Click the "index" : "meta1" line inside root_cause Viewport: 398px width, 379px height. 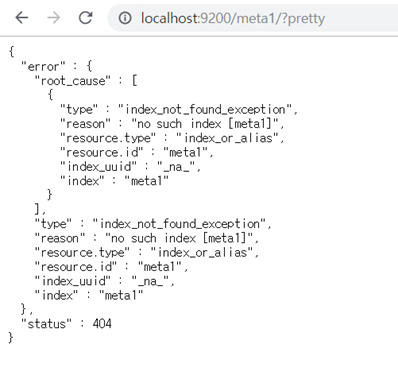[x=114, y=181]
